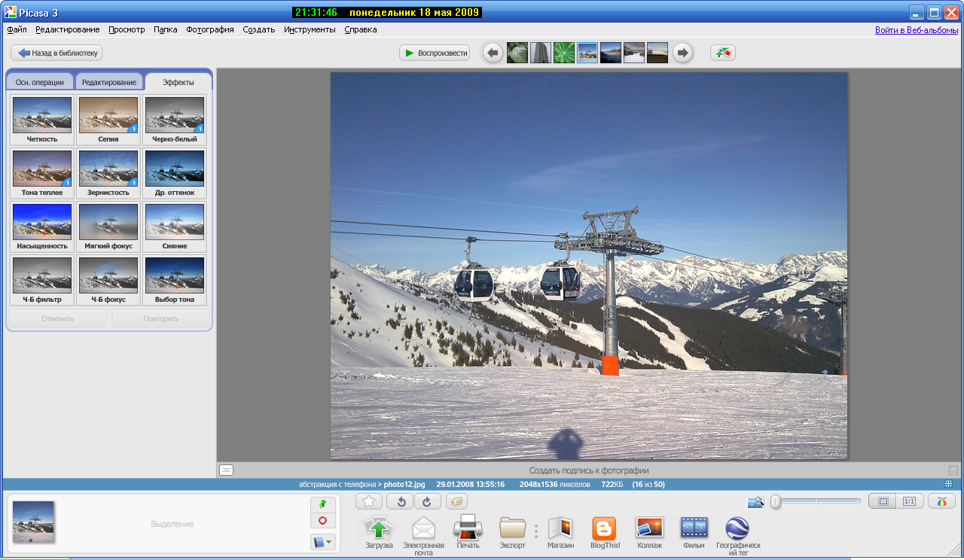Apply the Черно-белый effect

[x=175, y=120]
